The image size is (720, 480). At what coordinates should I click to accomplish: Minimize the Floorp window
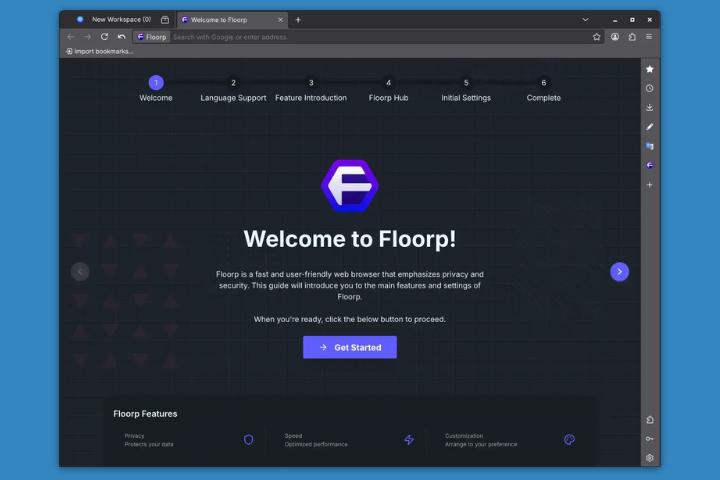(x=615, y=20)
